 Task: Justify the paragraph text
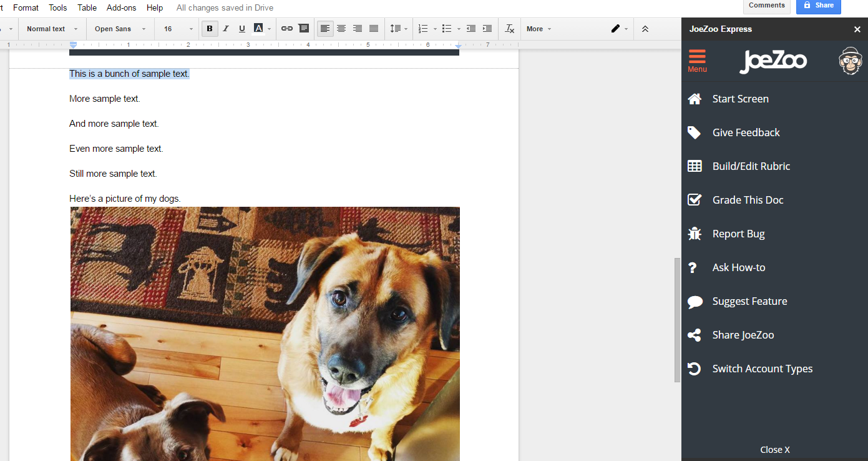(374, 29)
